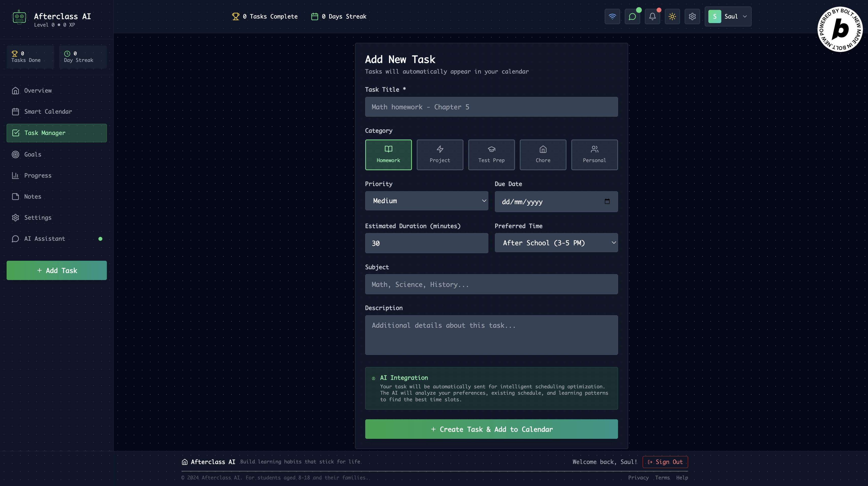Image resolution: width=868 pixels, height=486 pixels.
Task: Expand the Priority dropdown
Action: pos(426,201)
